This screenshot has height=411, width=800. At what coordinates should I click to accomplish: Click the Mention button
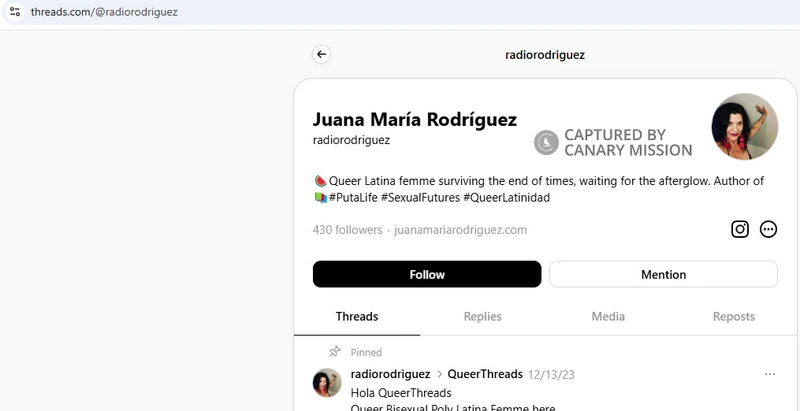663,274
